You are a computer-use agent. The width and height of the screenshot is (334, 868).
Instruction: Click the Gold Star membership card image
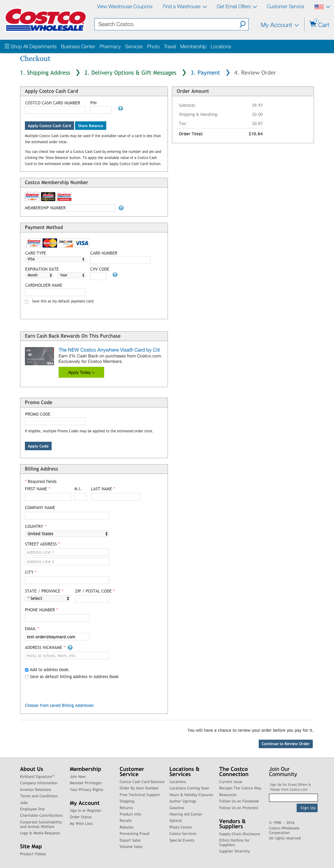(x=32, y=197)
